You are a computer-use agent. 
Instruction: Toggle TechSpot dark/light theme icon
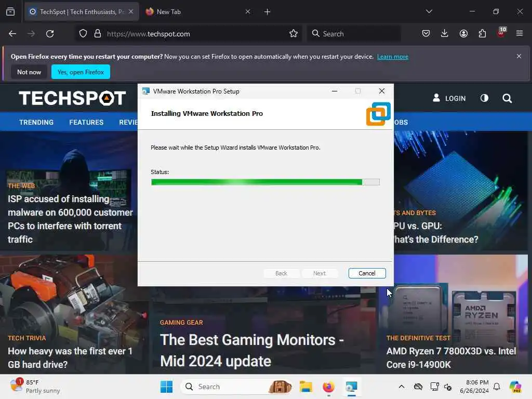pyautogui.click(x=484, y=98)
